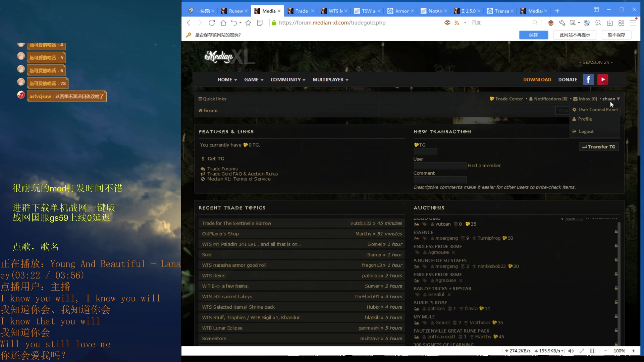
Task: Click the undo closed tab arrow icon
Action: coord(234,23)
